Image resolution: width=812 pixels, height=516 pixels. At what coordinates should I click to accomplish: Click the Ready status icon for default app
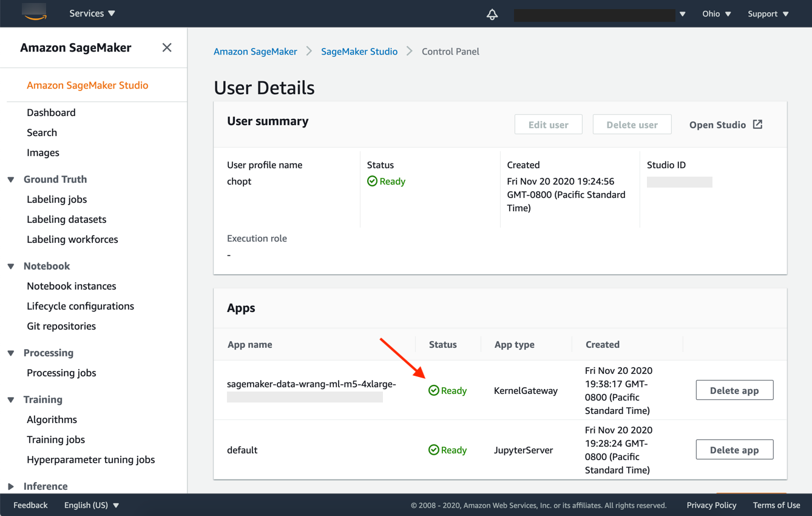tap(433, 450)
